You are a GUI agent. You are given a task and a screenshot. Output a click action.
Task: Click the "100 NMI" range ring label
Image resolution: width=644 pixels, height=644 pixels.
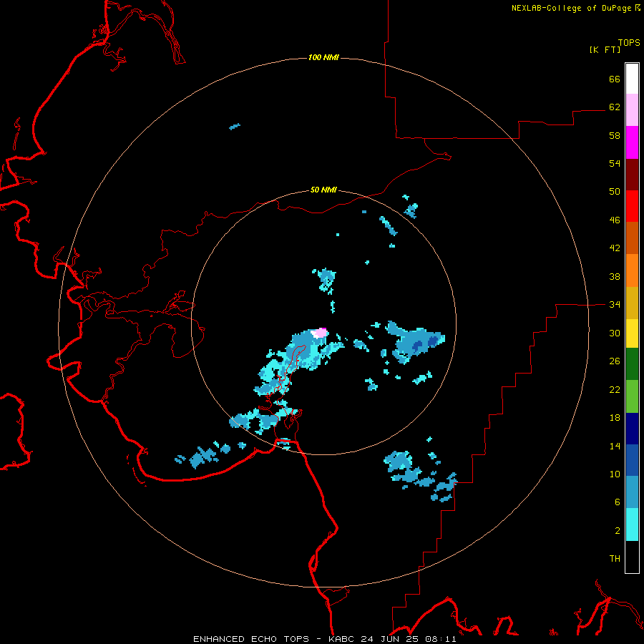click(323, 57)
